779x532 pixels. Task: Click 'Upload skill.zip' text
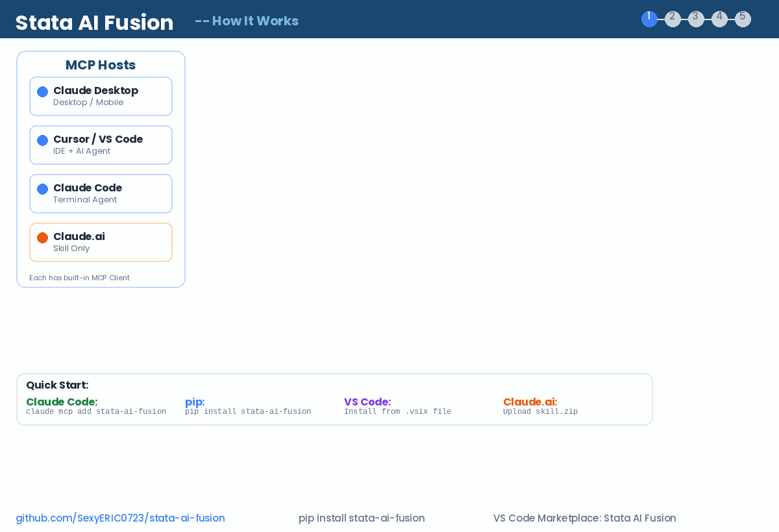pyautogui.click(x=540, y=411)
